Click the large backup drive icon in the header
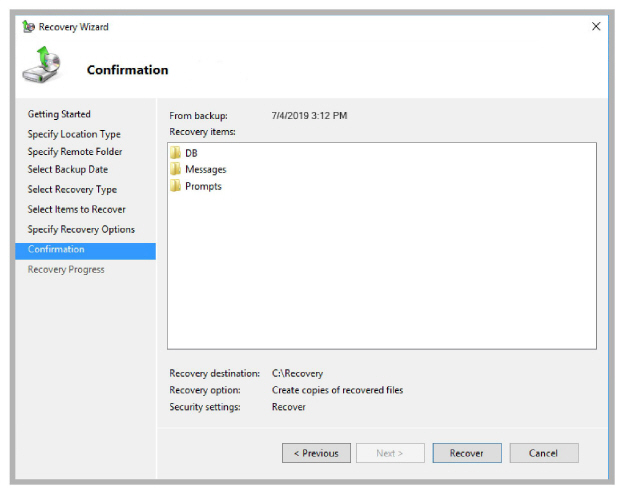 click(x=42, y=65)
